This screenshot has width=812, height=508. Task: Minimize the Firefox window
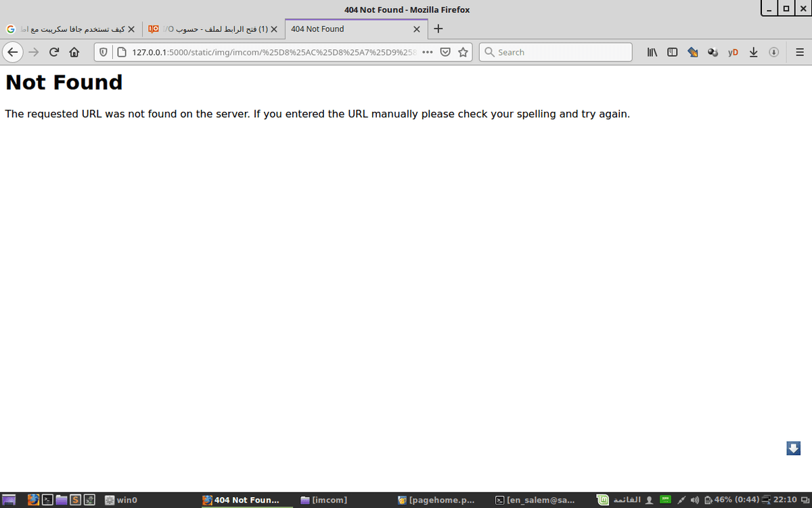point(769,9)
